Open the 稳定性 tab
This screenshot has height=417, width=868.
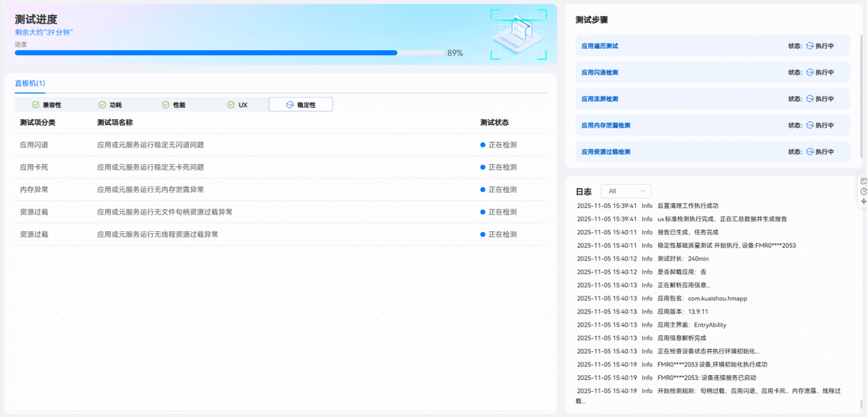click(x=300, y=105)
